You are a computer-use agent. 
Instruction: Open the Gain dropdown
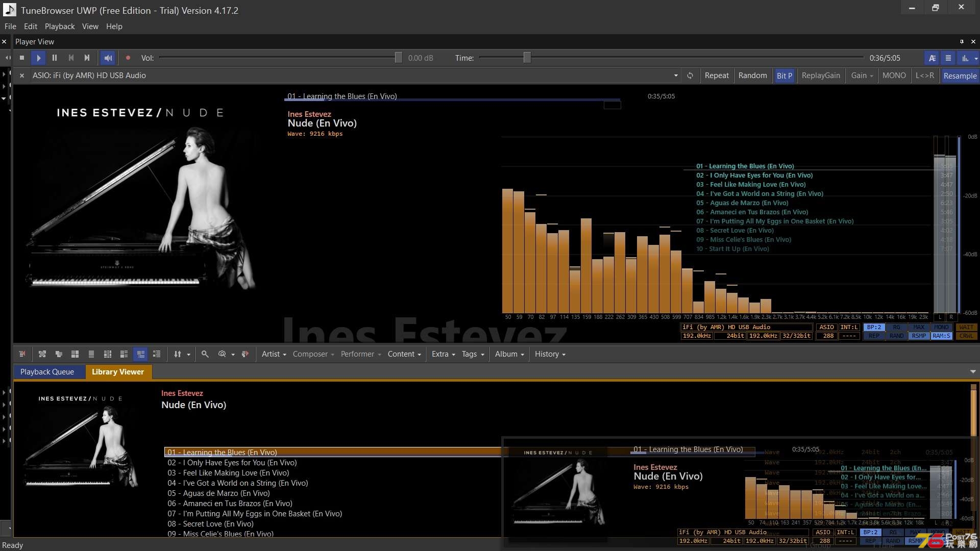(862, 76)
